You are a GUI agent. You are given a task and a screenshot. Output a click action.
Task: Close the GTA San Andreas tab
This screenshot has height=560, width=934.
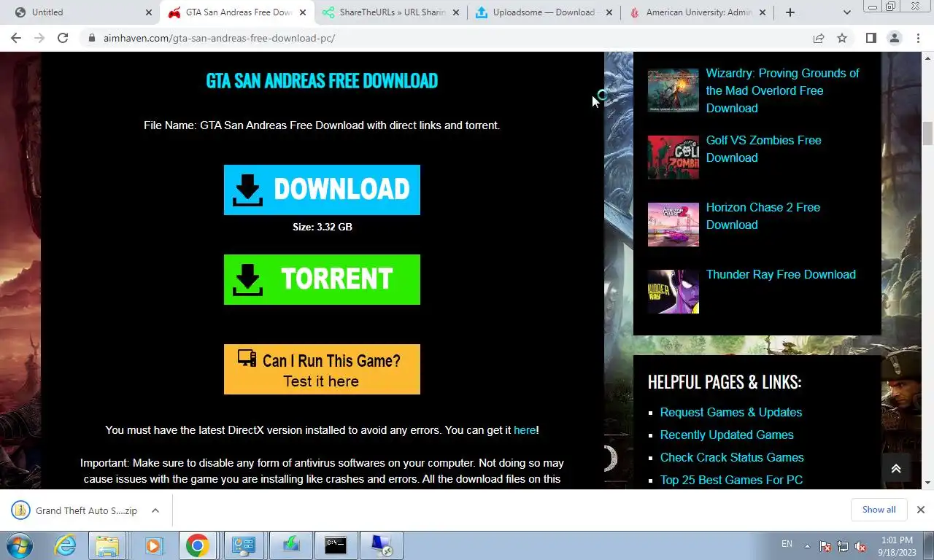click(303, 12)
